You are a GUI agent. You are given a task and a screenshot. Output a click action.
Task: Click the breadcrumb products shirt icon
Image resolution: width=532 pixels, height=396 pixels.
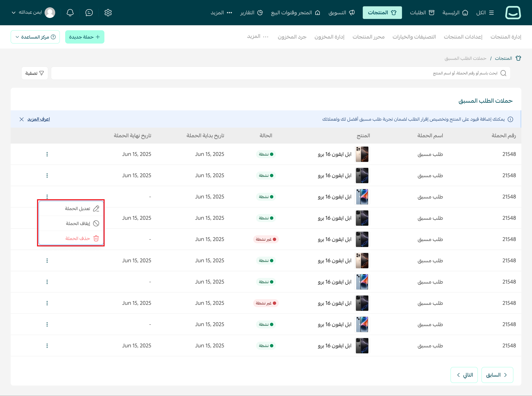[518, 58]
